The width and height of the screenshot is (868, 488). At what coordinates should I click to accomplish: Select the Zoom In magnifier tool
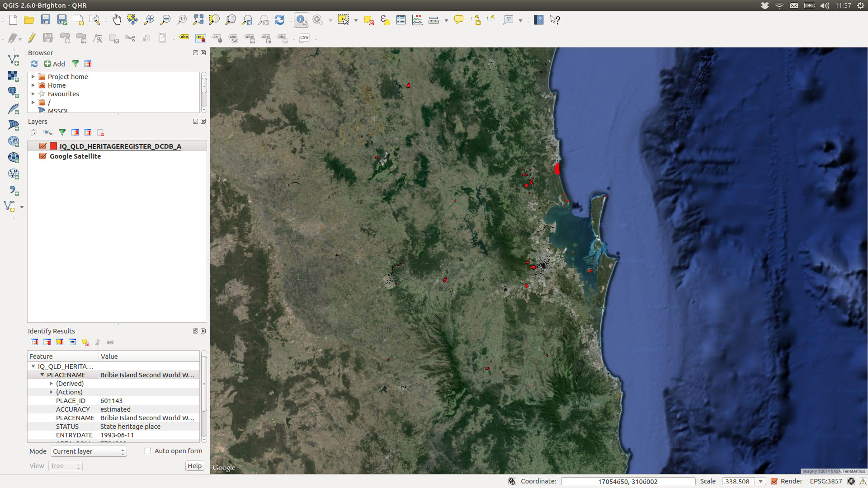(x=149, y=20)
